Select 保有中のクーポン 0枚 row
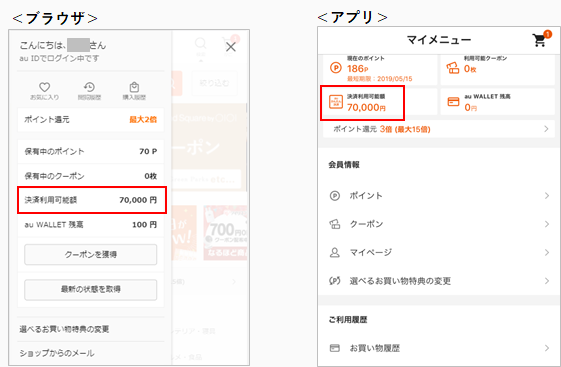Screen dimensions: 561x367 pyautogui.click(x=91, y=176)
